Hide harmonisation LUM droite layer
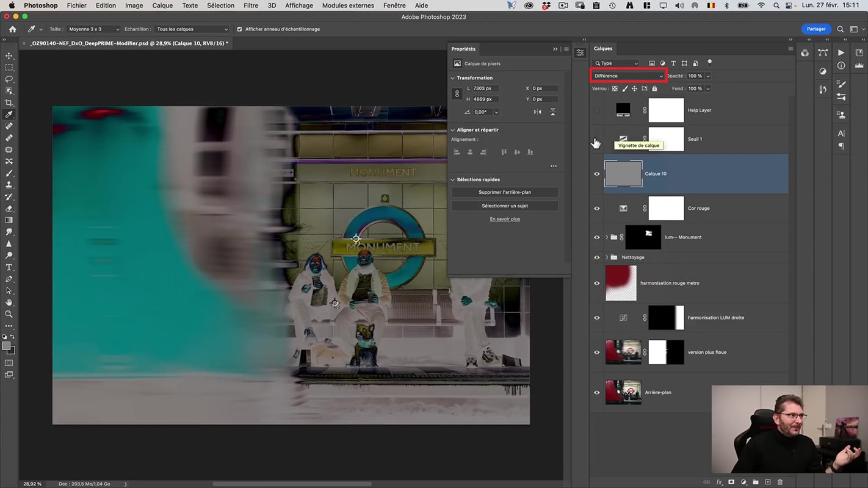Screen dimensions: 868x488 [597, 318]
